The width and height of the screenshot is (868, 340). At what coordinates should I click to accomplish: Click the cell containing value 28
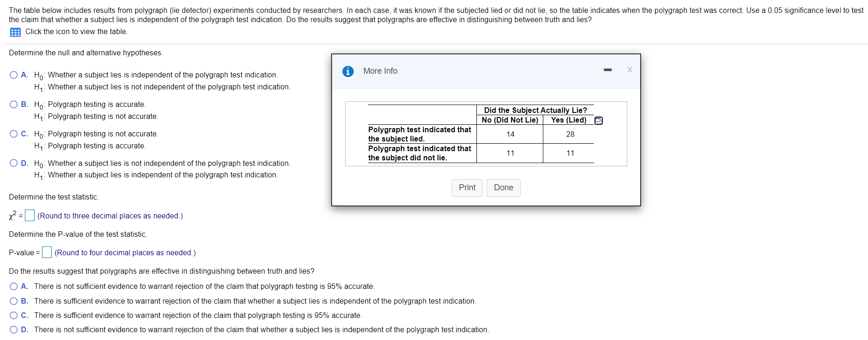(570, 134)
